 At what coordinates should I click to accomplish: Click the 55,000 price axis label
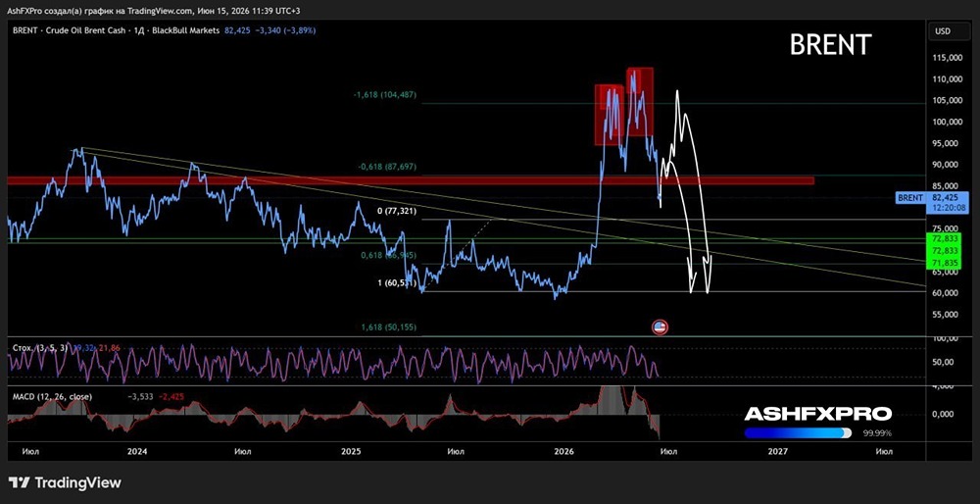947,314
